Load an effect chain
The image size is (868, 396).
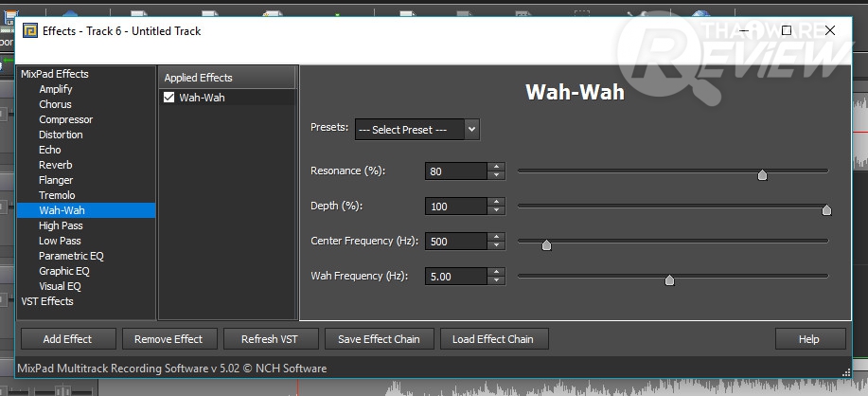tap(493, 339)
